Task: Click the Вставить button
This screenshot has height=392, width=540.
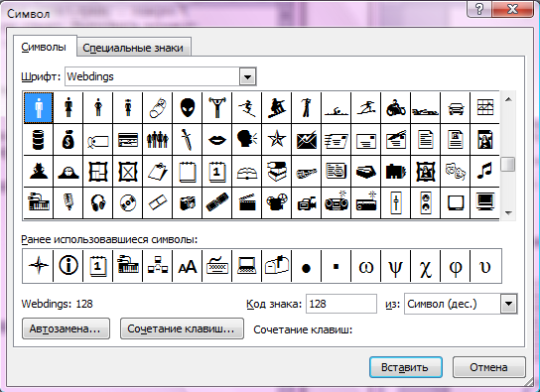Action: coord(405,367)
